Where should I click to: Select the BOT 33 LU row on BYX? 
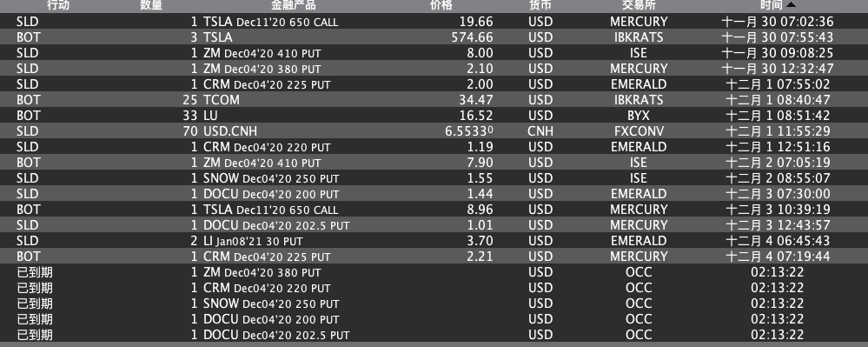[434, 116]
